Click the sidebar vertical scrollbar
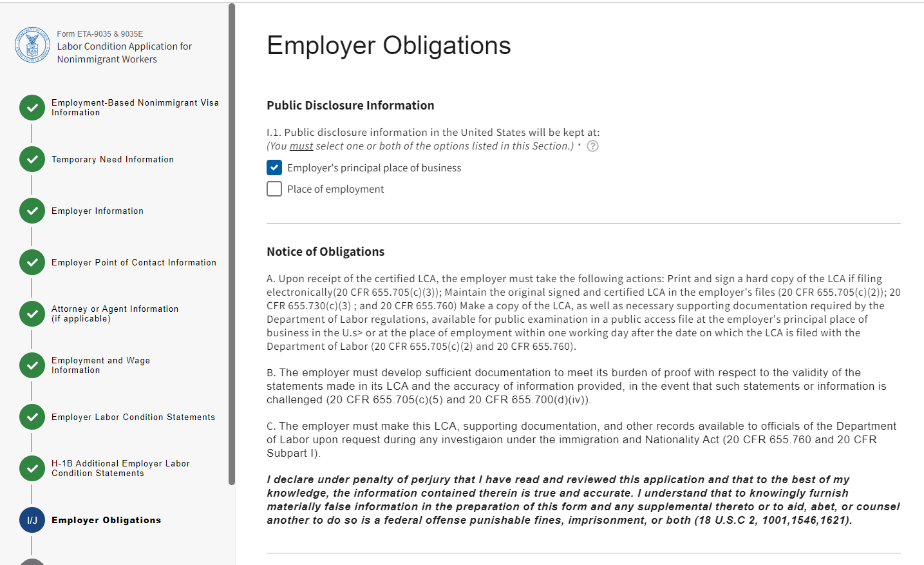The width and height of the screenshot is (924, 565). tap(232, 245)
